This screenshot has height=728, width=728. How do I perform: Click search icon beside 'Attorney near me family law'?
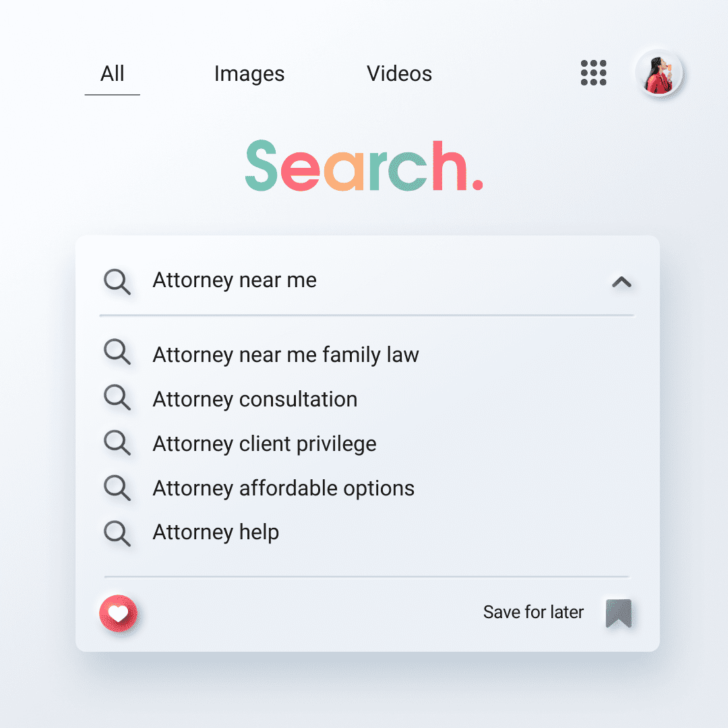117,353
